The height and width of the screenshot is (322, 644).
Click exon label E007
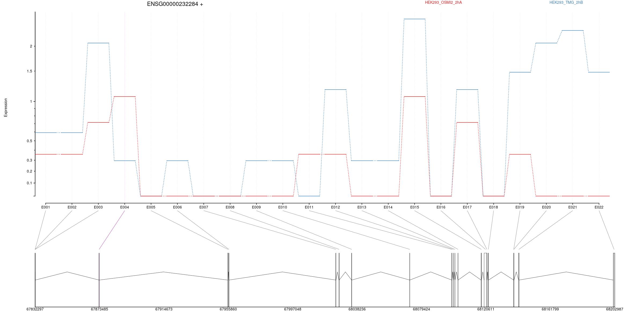tap(204, 207)
